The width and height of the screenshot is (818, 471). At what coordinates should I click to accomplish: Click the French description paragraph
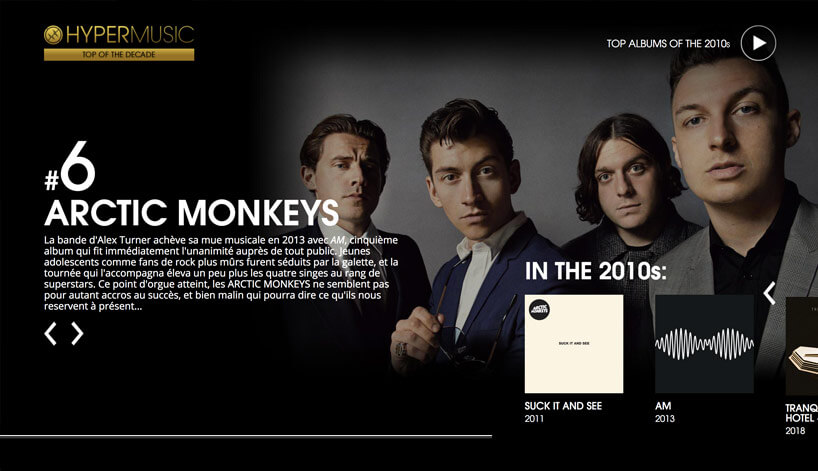pos(221,273)
